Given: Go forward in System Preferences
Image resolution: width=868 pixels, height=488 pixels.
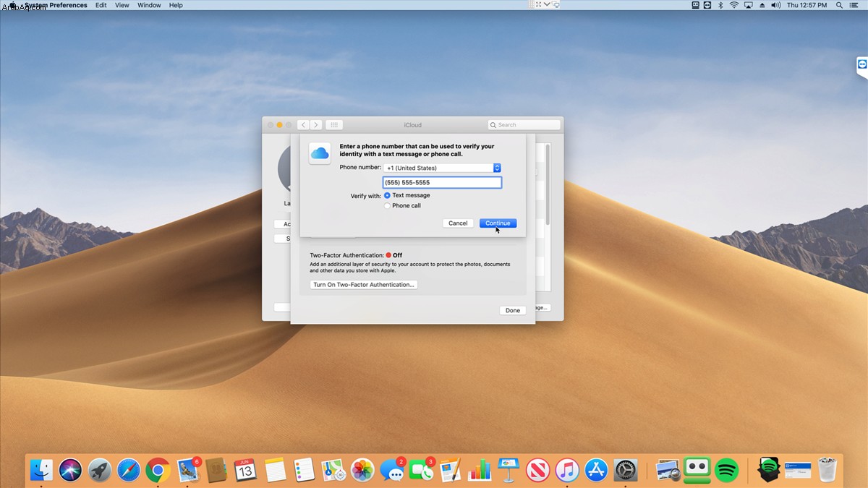Looking at the screenshot, I should (315, 125).
